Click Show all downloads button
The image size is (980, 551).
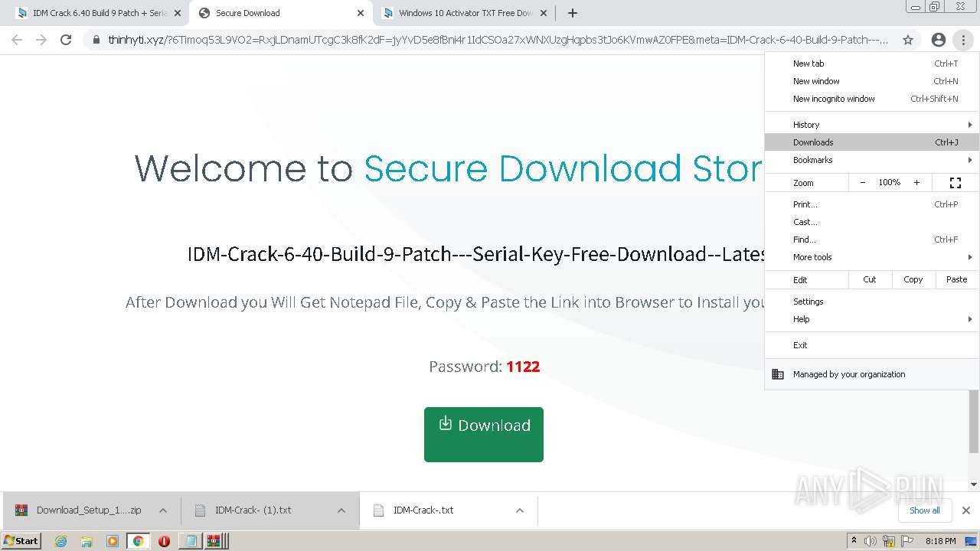tap(925, 510)
